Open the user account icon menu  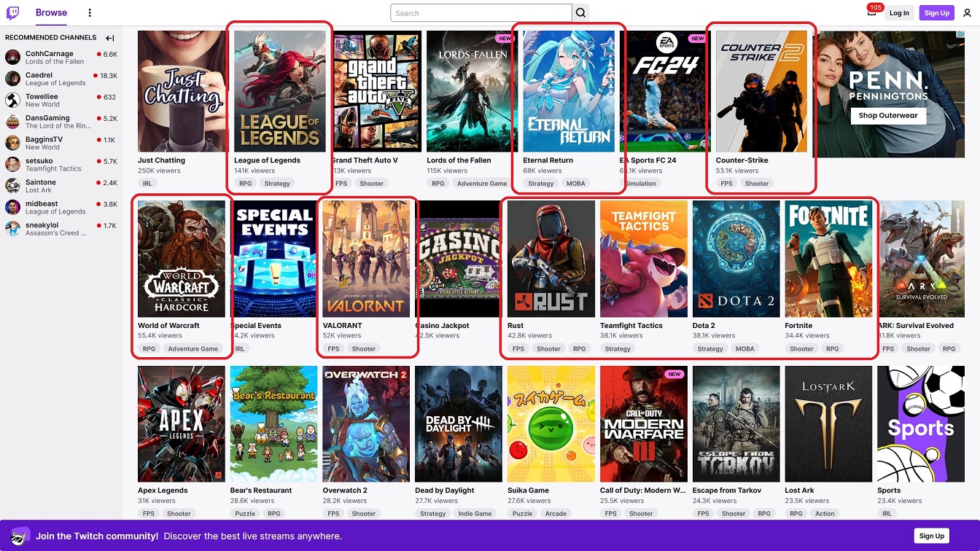click(967, 13)
